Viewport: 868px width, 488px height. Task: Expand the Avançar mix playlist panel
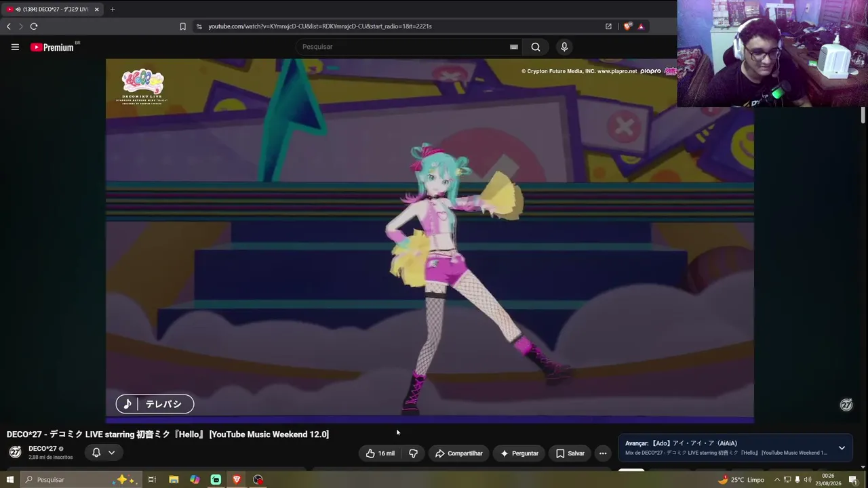[842, 448]
